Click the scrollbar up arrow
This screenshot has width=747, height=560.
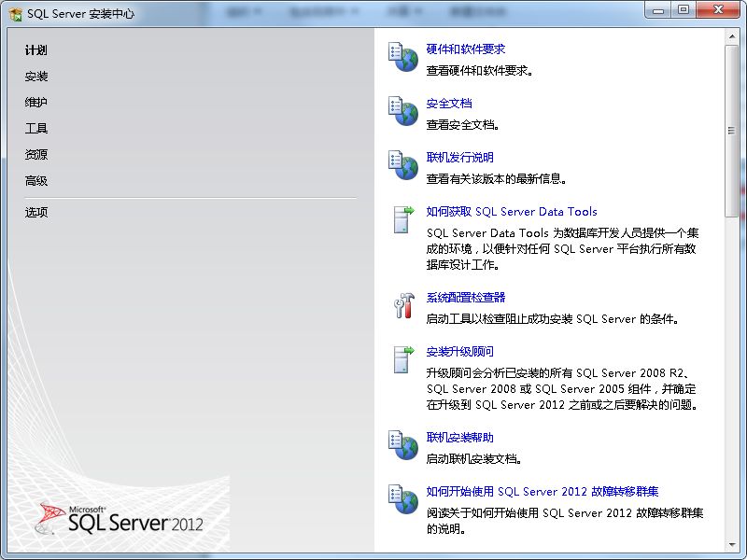pyautogui.click(x=732, y=36)
